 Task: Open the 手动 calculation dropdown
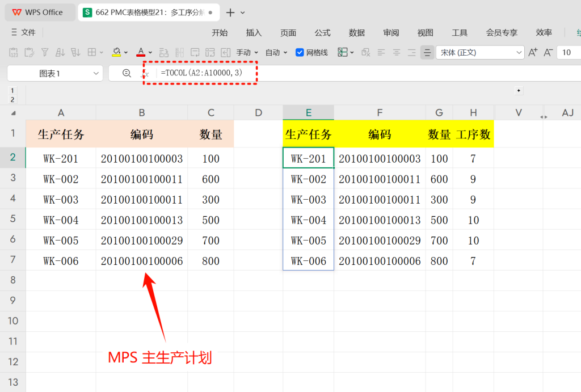[x=247, y=53]
